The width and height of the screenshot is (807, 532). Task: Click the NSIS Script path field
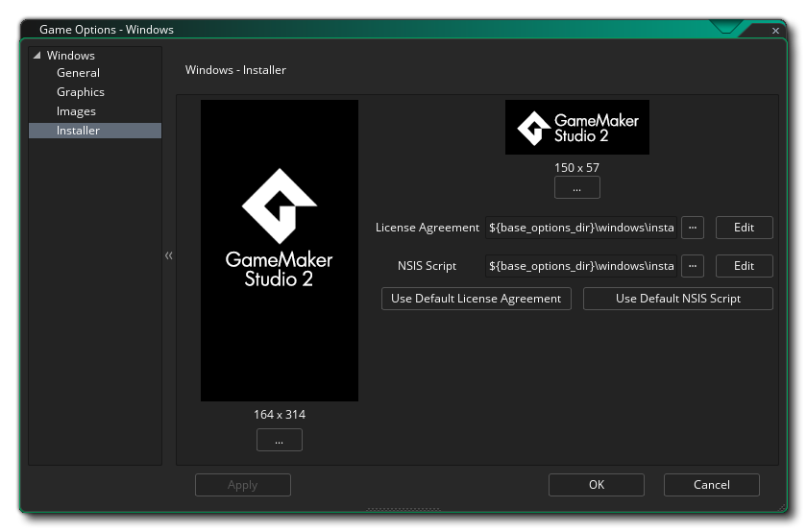pyautogui.click(x=581, y=266)
